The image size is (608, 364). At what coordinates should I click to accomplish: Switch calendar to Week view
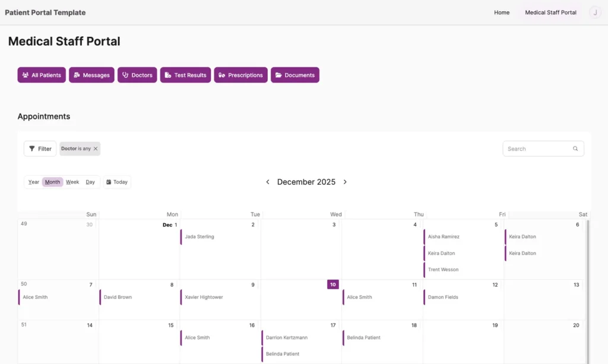click(72, 182)
